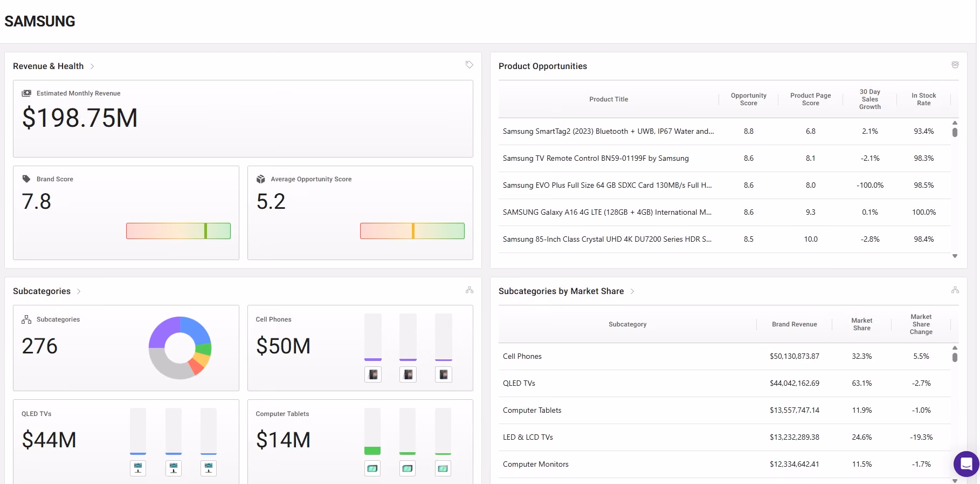Select Computer Tablets market share table row
The height and width of the screenshot is (484, 980).
[724, 410]
